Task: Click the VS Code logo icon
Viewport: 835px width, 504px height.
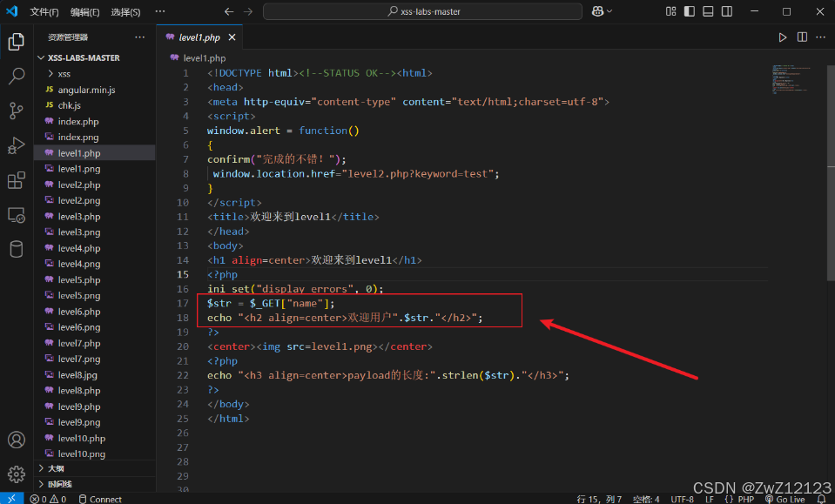Action: [11, 11]
